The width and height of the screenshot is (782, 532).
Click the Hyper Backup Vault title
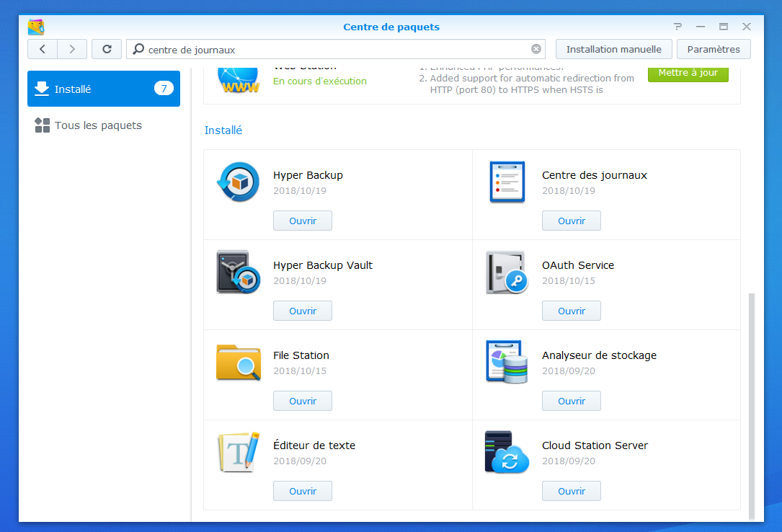pyautogui.click(x=323, y=265)
